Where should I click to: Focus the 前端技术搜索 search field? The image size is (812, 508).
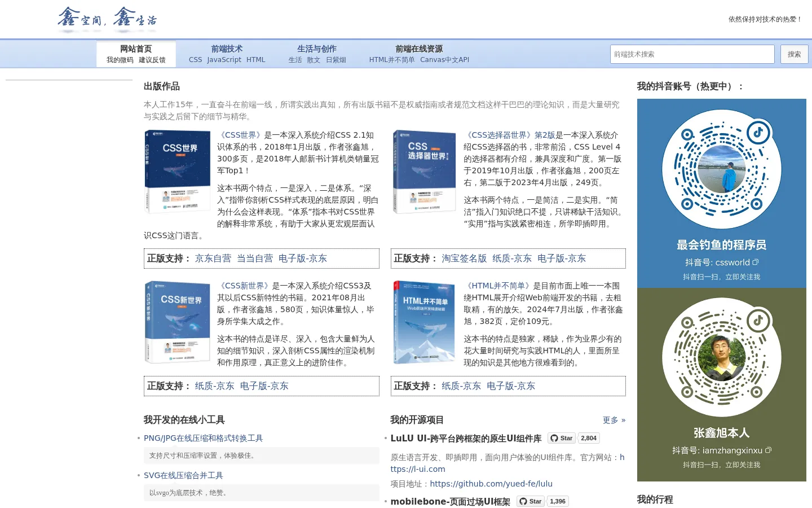click(x=692, y=54)
